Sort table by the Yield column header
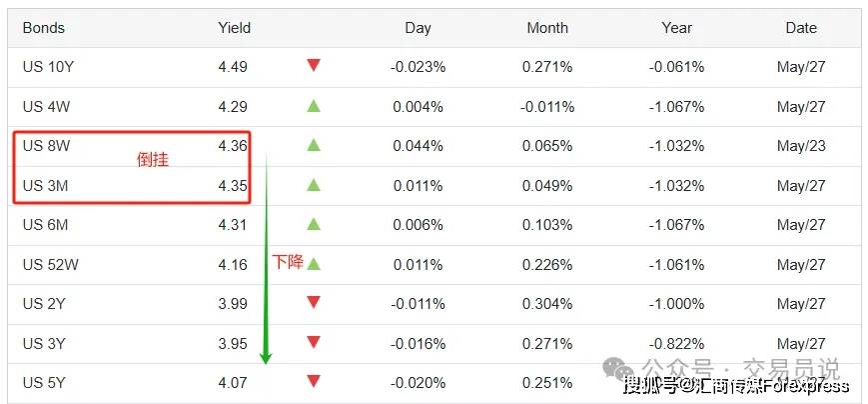This screenshot has height=404, width=868. [x=234, y=28]
